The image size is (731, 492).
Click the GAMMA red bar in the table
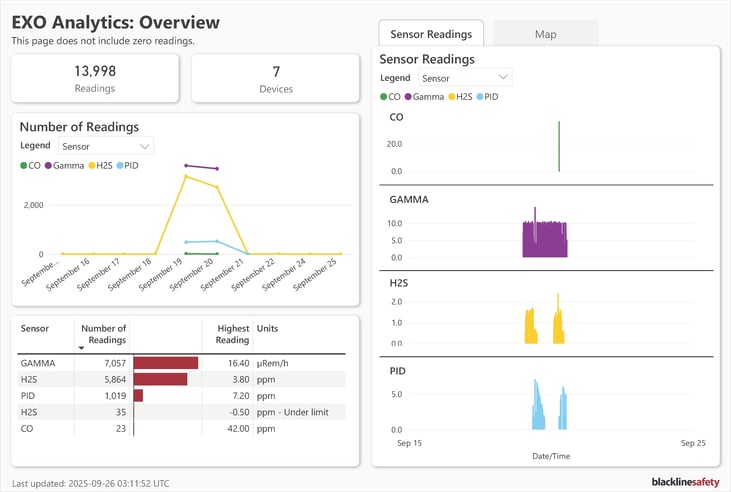(165, 363)
